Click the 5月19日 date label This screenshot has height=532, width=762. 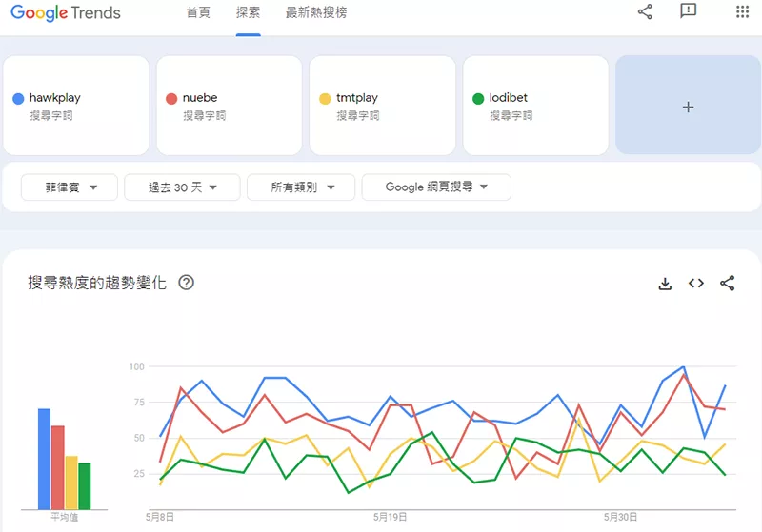391,517
